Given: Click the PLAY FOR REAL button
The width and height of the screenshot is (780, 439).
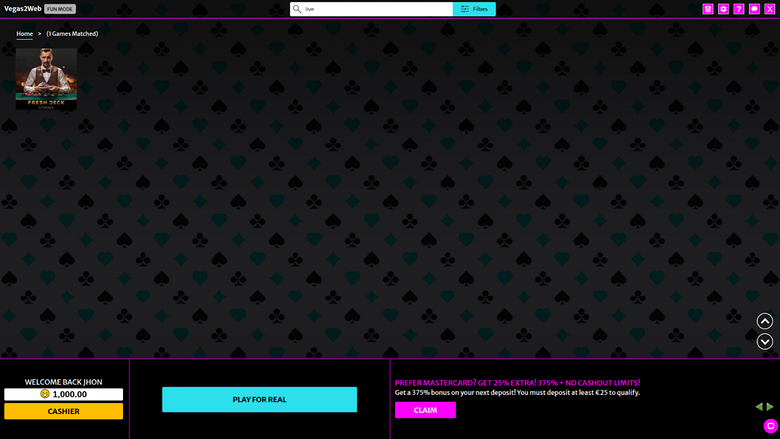Looking at the screenshot, I should click(x=259, y=399).
